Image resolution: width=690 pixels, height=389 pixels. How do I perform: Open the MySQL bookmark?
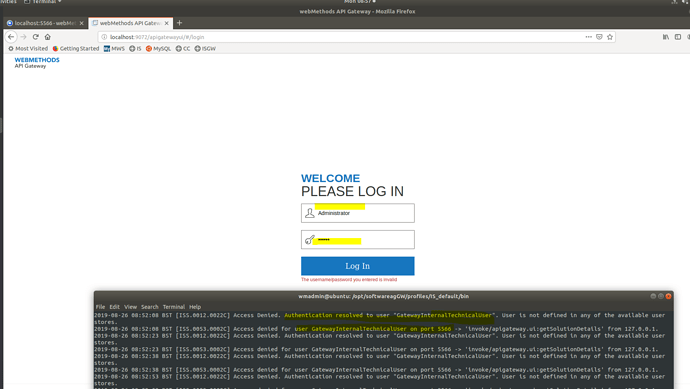point(158,48)
